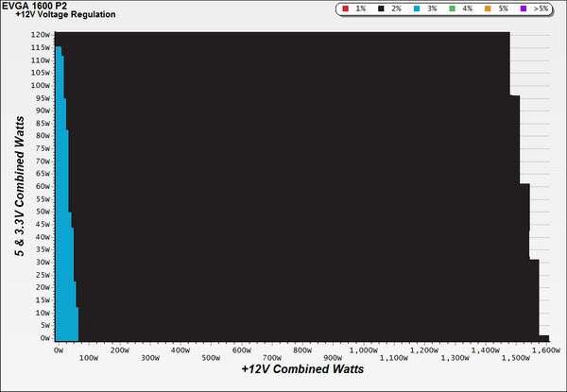
Task: Click the '80w' y-axis tick label
Action: click(x=42, y=136)
